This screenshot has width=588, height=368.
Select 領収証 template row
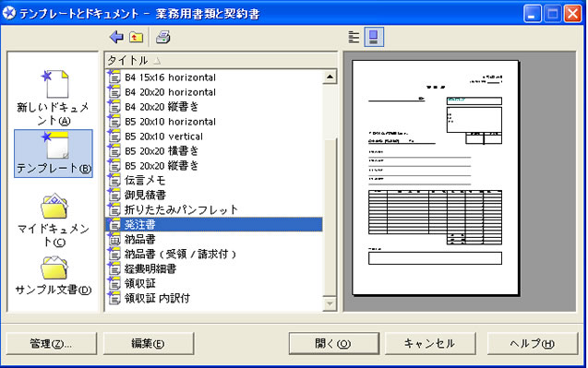coord(214,283)
